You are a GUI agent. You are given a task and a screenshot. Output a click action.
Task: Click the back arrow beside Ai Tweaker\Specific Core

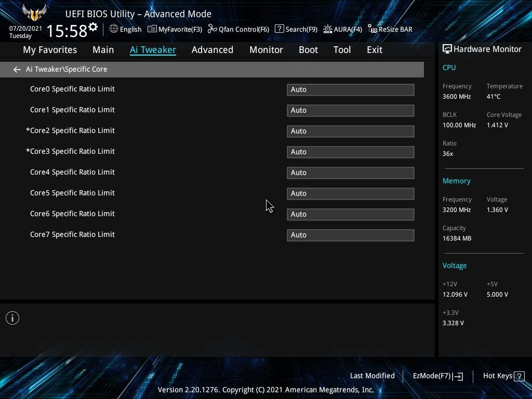pos(17,69)
